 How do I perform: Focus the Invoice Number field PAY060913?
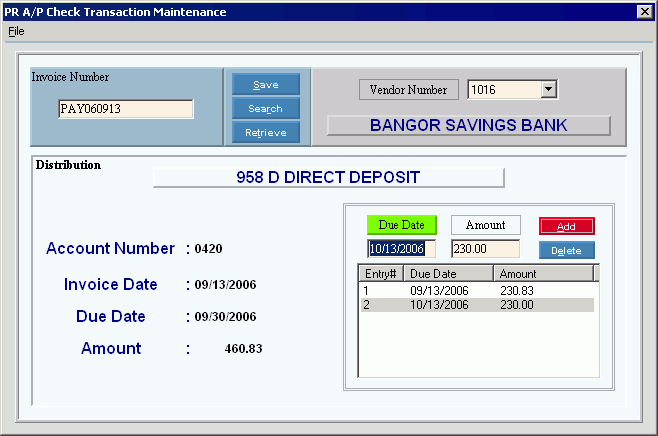tap(126, 109)
